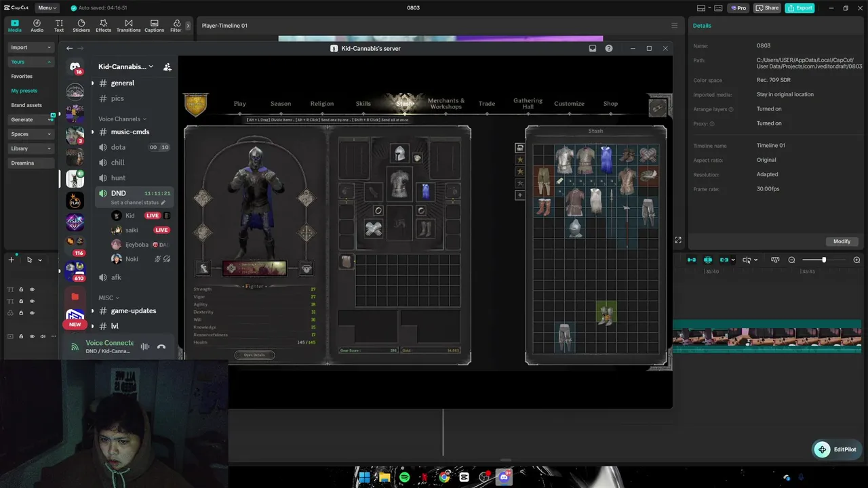Show more CapCut toolbar tabs with the arrow

coord(188,26)
